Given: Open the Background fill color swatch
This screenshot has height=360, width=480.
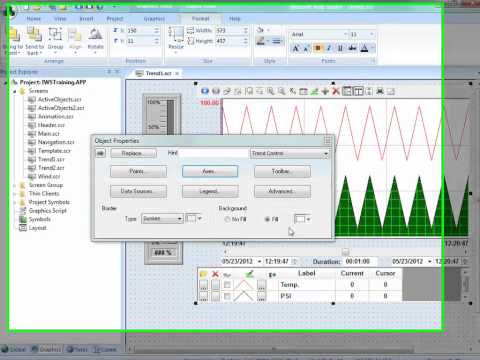Looking at the screenshot, I should (303, 219).
